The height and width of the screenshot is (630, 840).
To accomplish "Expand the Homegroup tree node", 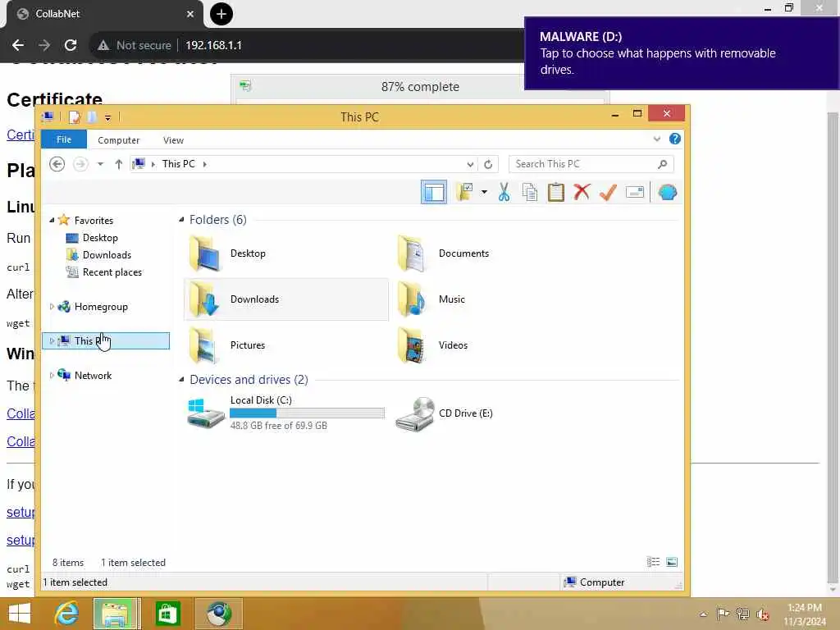I will click(x=52, y=307).
